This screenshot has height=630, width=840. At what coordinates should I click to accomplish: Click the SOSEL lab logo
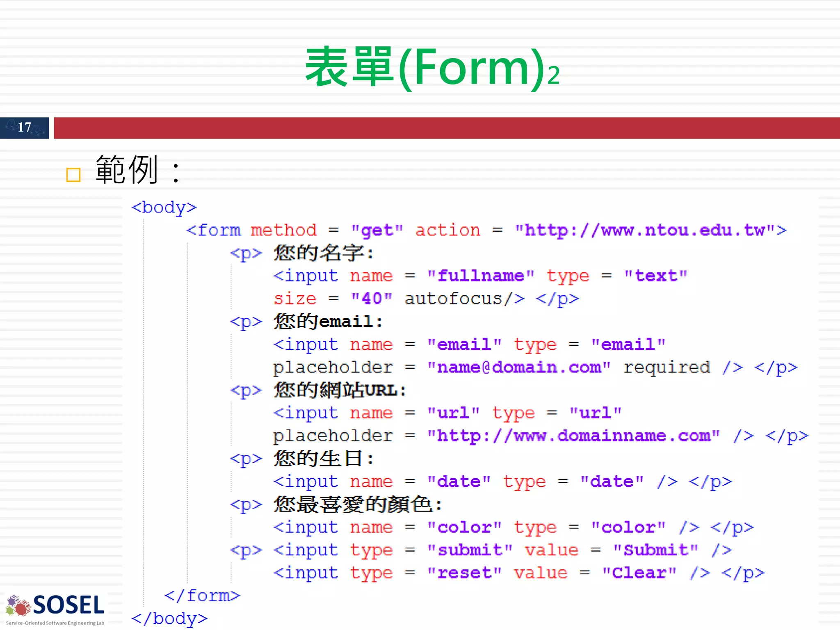pos(55,609)
